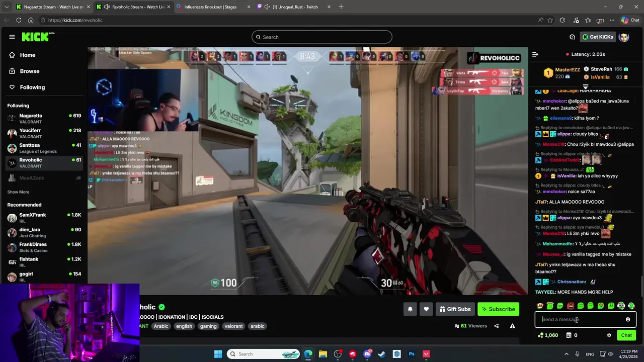Refresh the page
The width and height of the screenshot is (644, 362).
(19, 20)
